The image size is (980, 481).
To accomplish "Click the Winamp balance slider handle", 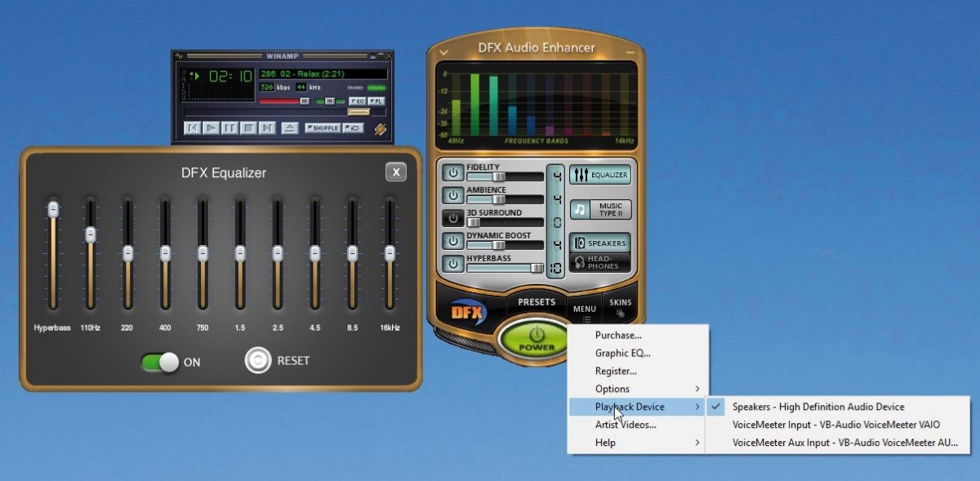I will coord(330,101).
